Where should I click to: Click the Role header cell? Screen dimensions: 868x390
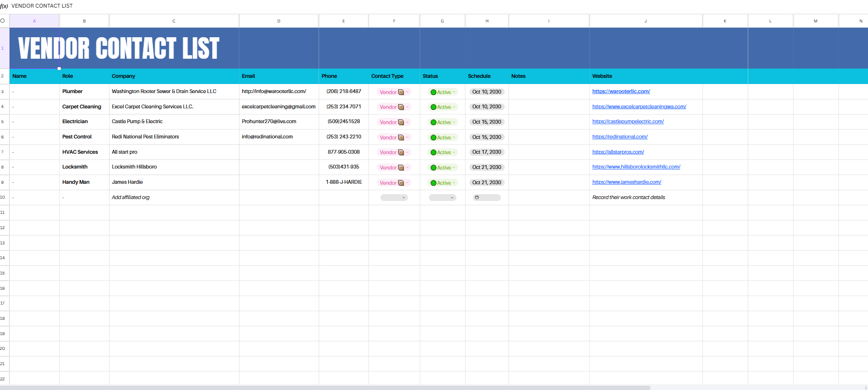84,76
